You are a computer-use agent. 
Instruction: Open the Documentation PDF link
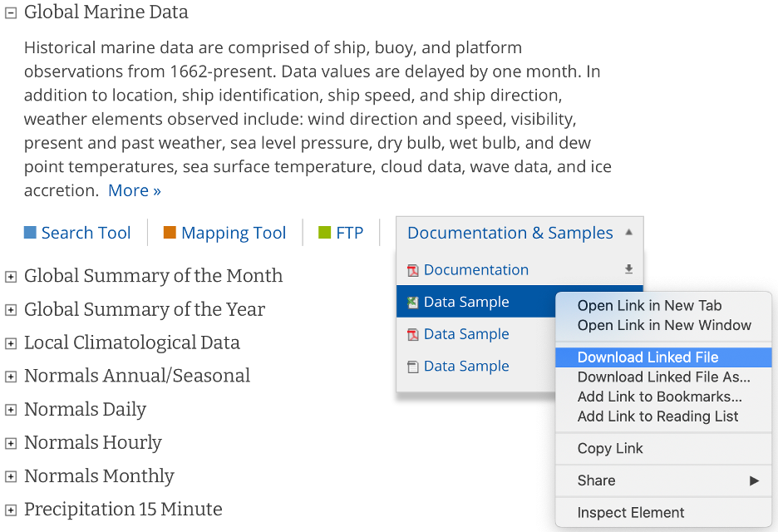(475, 269)
